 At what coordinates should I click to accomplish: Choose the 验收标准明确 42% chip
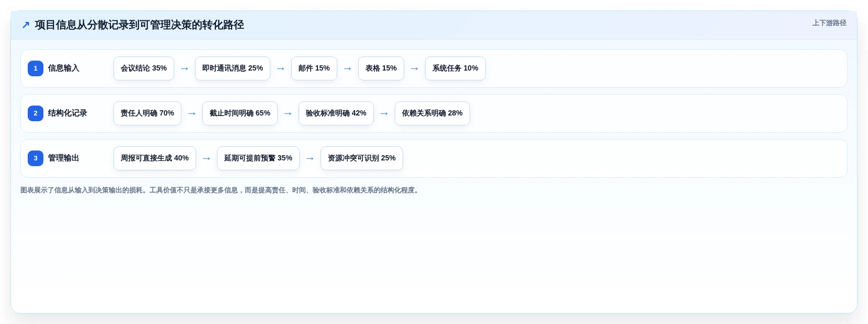[336, 113]
